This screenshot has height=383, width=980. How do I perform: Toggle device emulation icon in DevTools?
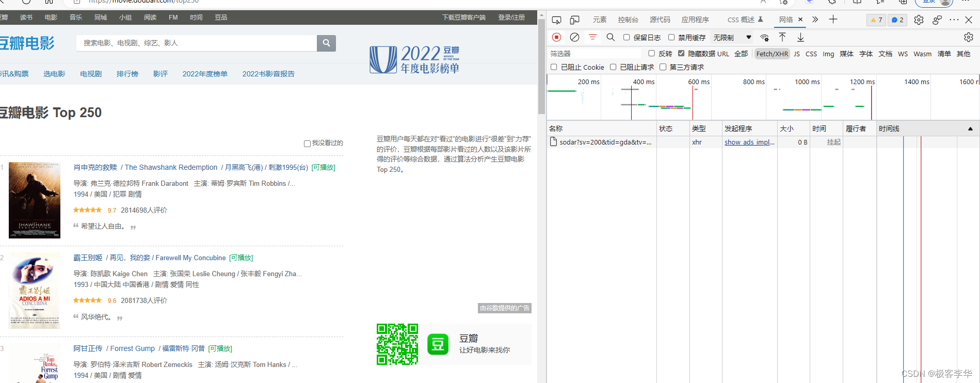pos(574,20)
